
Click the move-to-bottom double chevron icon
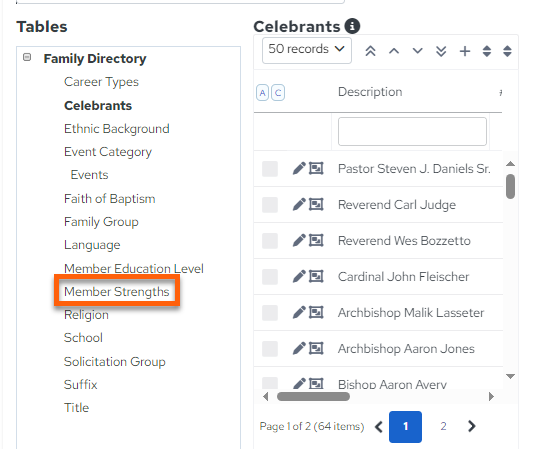441,51
